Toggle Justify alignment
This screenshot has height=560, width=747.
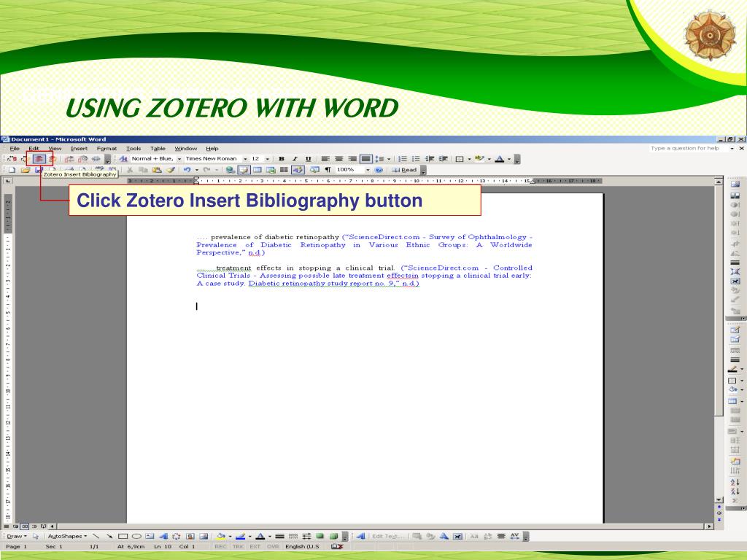[x=366, y=159]
